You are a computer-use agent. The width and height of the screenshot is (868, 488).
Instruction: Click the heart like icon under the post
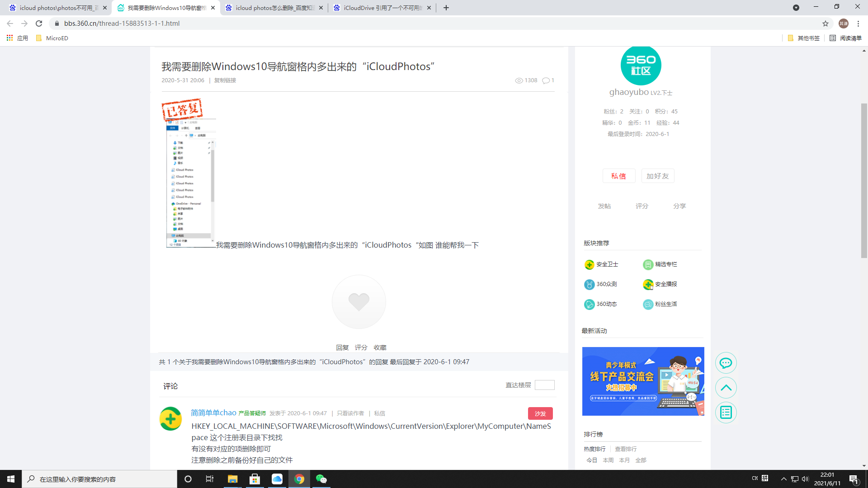pos(359,301)
